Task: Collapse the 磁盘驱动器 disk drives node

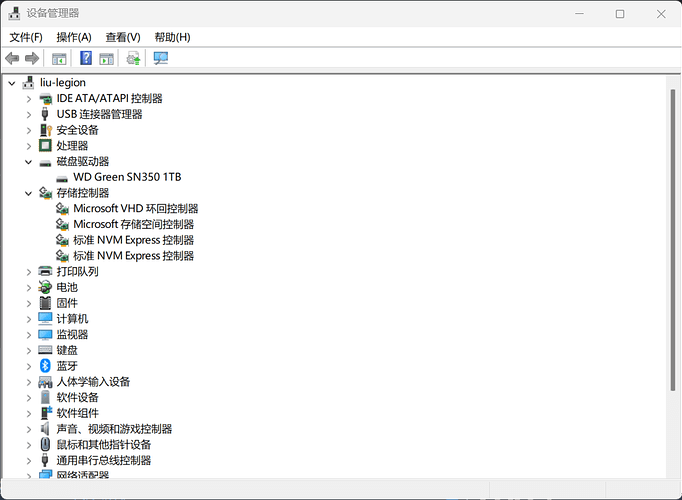Action: pyautogui.click(x=29, y=162)
